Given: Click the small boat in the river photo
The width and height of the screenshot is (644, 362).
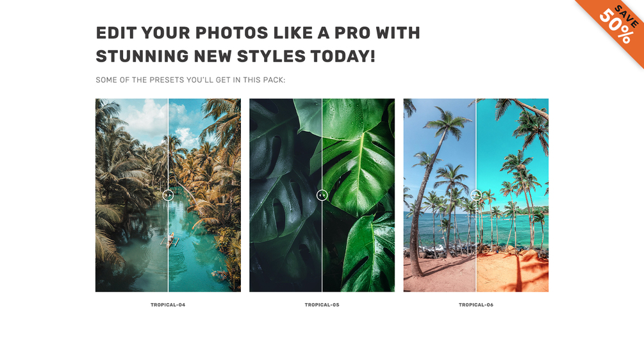Looking at the screenshot, I should click(170, 240).
